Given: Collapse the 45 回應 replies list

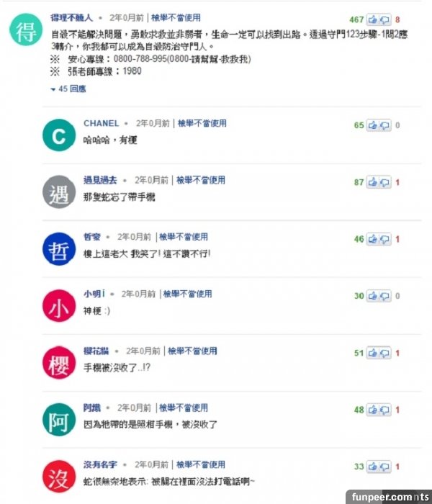Looking at the screenshot, I should (x=68, y=89).
